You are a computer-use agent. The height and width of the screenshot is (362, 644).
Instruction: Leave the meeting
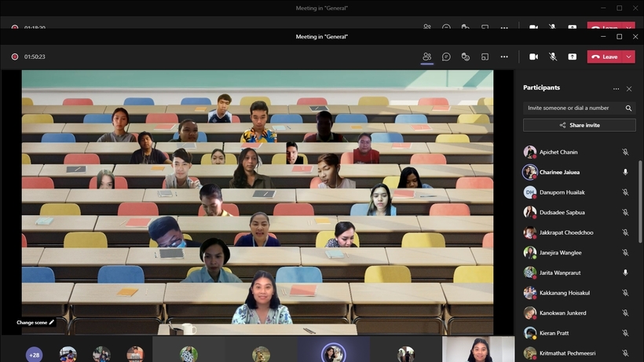point(605,57)
